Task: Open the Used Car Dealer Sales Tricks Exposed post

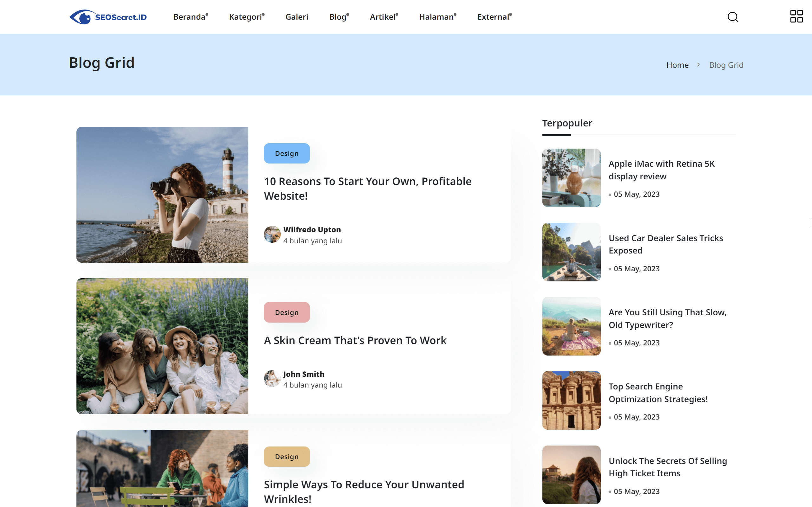Action: [666, 244]
